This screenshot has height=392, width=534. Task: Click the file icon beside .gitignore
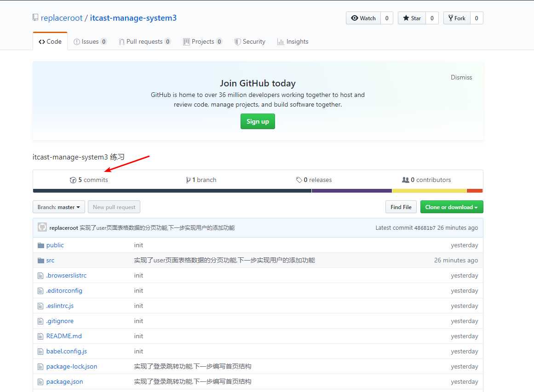click(40, 321)
